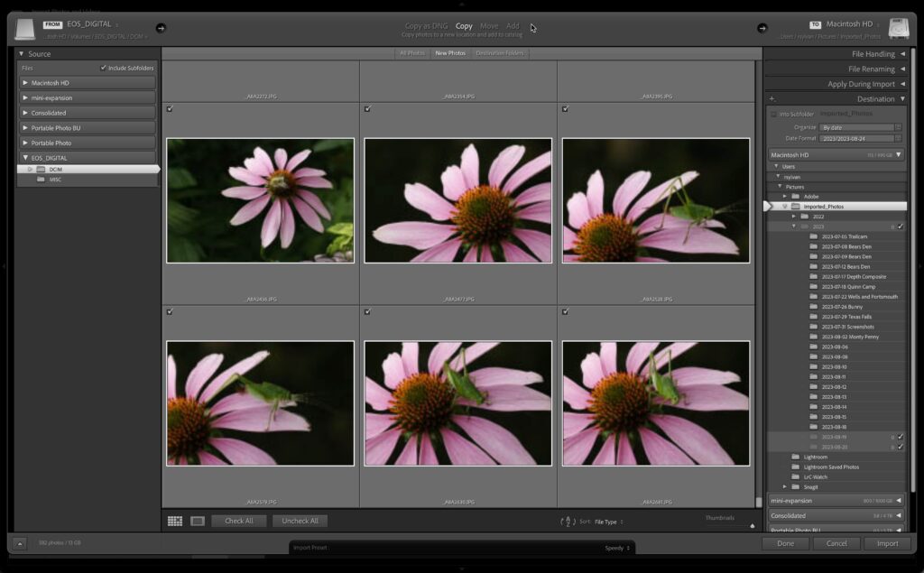The image size is (924, 573).
Task: Uncheck the 2023 destination folder checkmark
Action: tap(901, 226)
